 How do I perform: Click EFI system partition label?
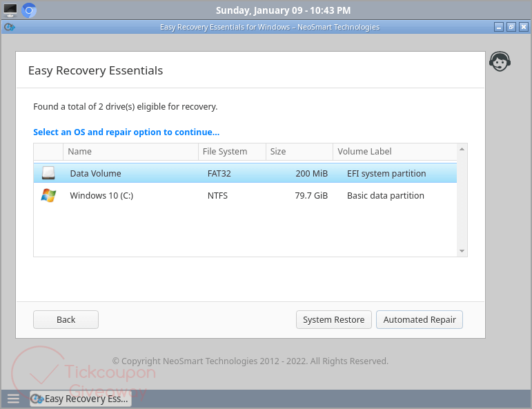[386, 173]
